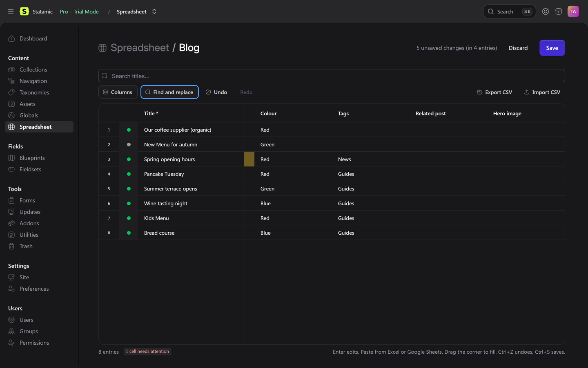Click the Save button
This screenshot has height=368, width=588.
point(552,48)
